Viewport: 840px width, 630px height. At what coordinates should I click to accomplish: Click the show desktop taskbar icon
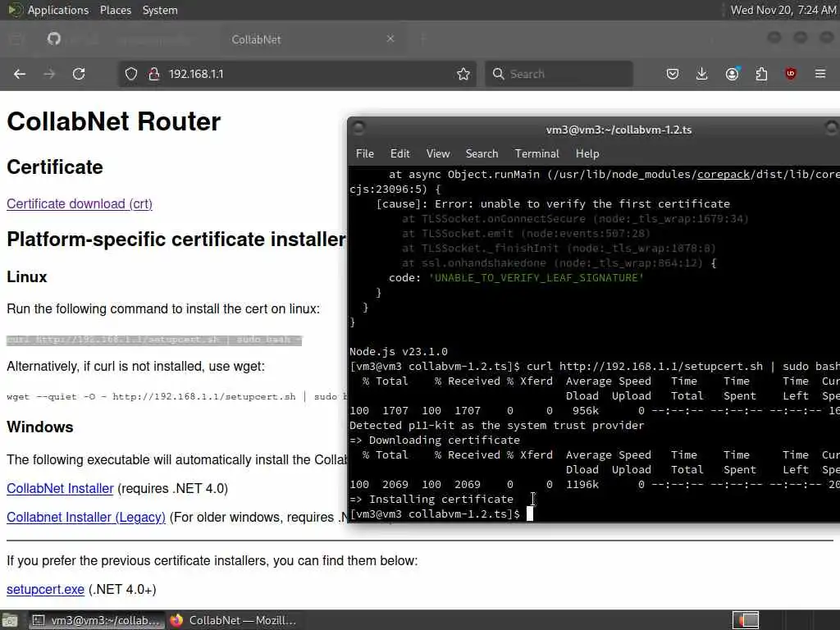[10, 620]
